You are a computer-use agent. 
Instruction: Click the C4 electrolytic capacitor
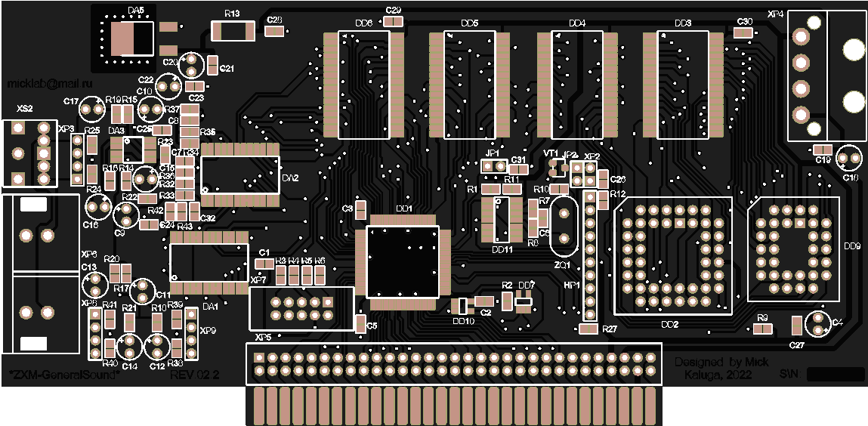pos(817,324)
